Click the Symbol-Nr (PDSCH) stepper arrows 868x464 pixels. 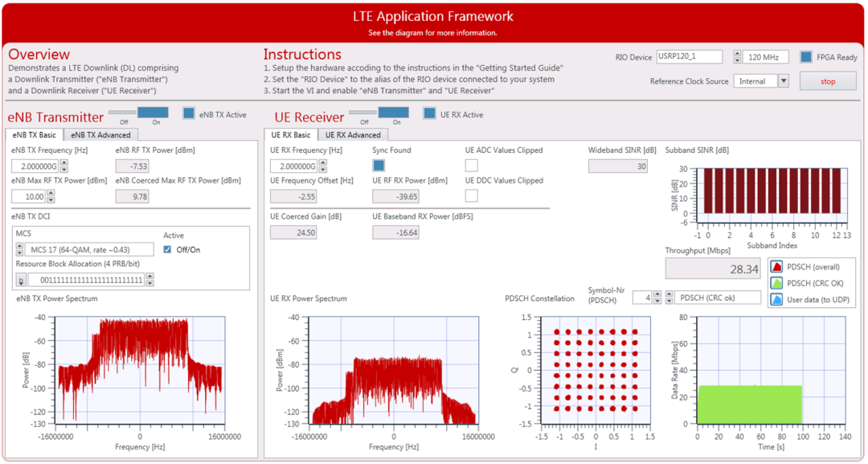click(657, 298)
